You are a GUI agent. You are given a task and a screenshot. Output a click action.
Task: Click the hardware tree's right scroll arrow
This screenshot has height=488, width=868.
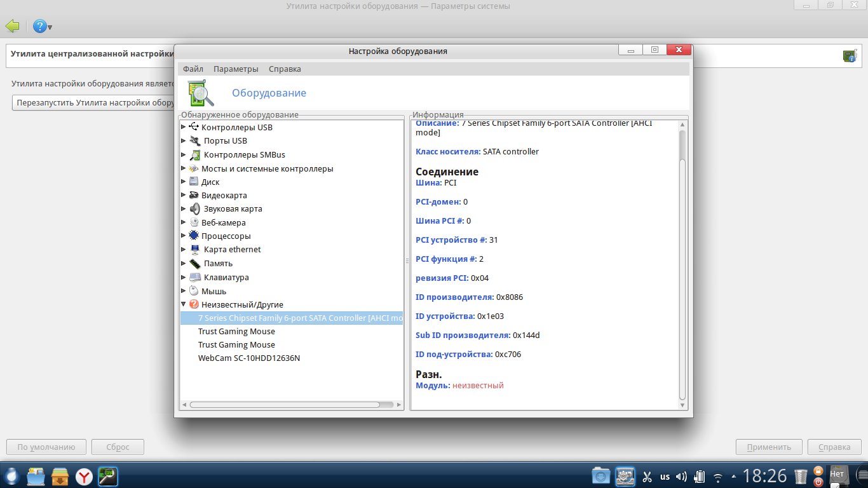[x=398, y=404]
